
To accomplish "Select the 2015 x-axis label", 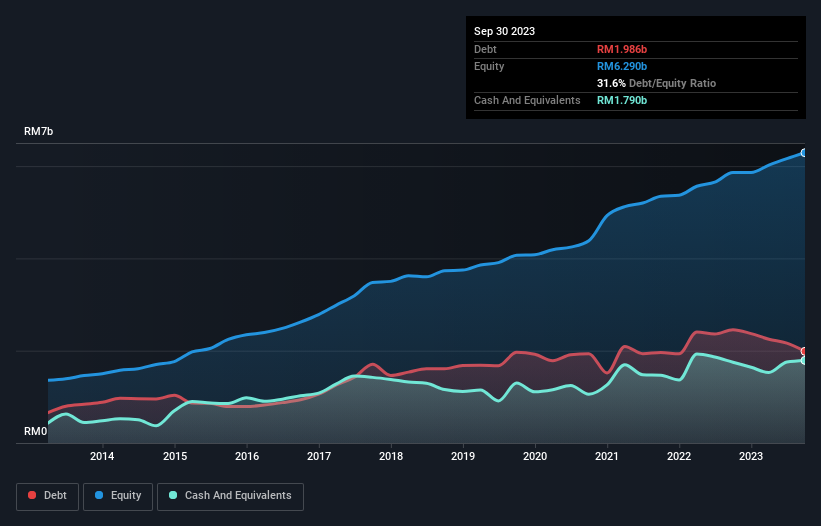I will (x=175, y=456).
